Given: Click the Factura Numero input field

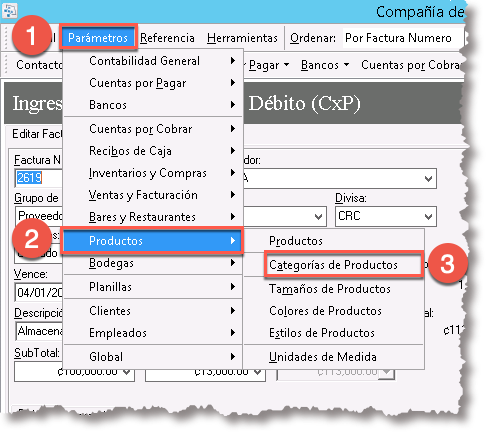Looking at the screenshot, I should [38, 178].
